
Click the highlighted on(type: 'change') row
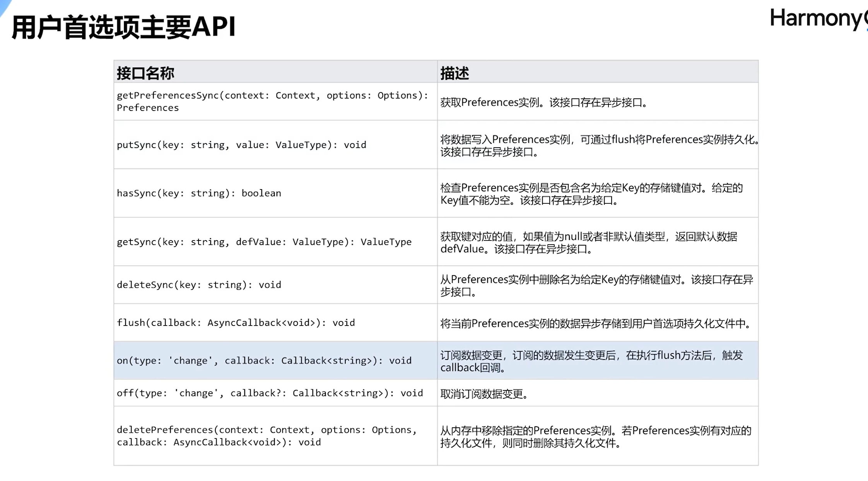click(264, 360)
